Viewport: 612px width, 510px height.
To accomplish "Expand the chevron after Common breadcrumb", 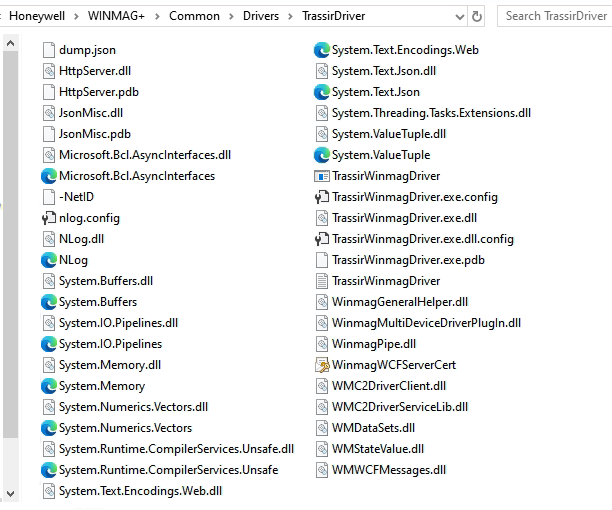I will pos(231,16).
